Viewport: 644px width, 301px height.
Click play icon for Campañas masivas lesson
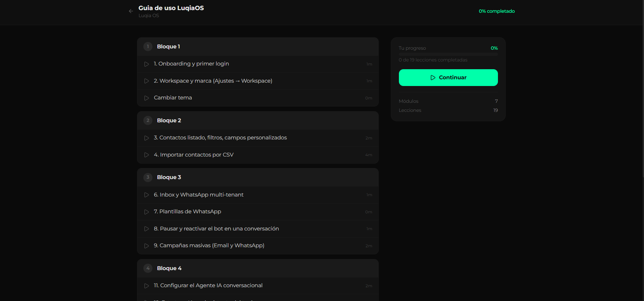coord(146,246)
